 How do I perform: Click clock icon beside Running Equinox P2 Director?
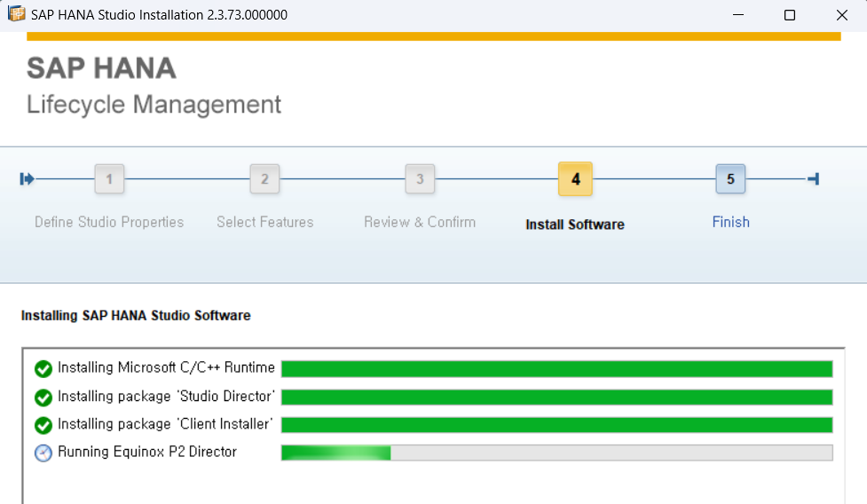pos(43,453)
